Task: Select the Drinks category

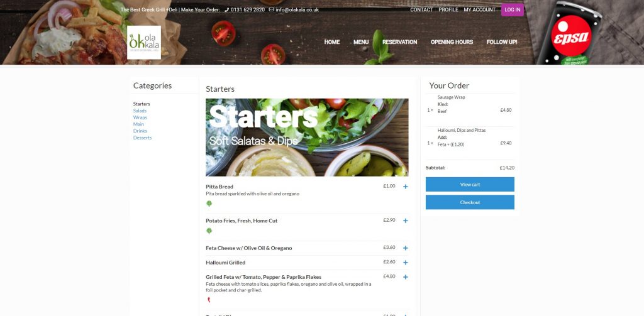Action: [x=140, y=131]
